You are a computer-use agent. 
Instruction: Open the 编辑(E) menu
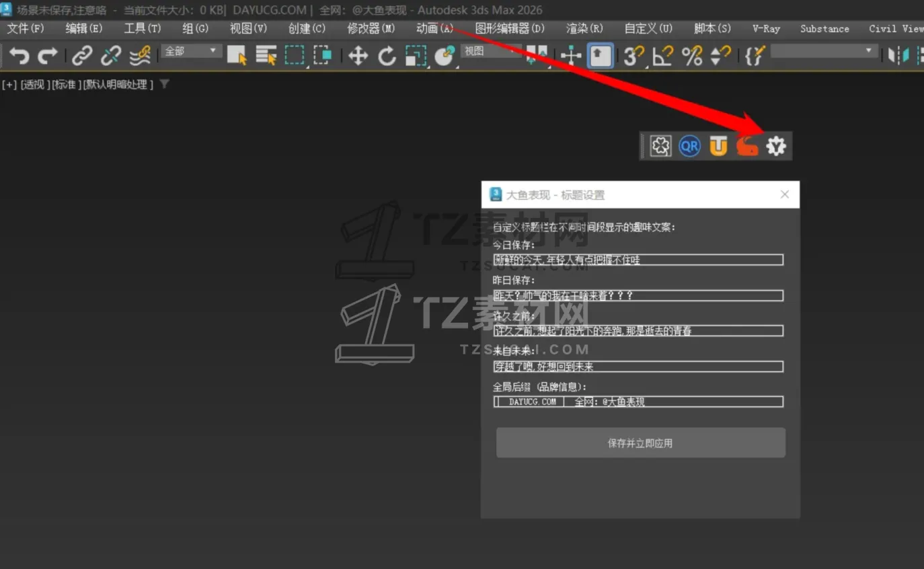84,28
